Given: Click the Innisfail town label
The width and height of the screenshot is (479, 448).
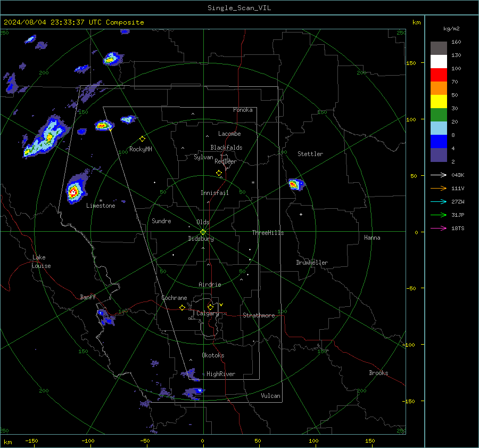Looking at the screenshot, I should pos(214,193).
